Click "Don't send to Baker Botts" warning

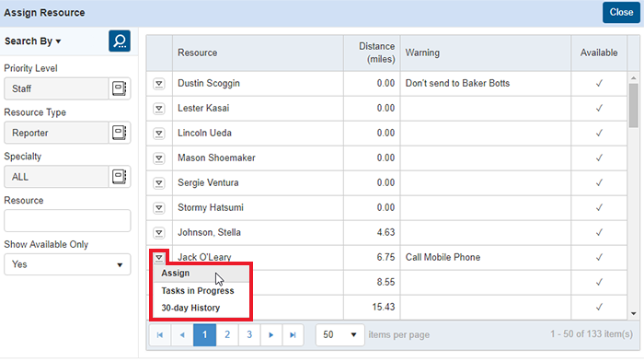click(457, 84)
